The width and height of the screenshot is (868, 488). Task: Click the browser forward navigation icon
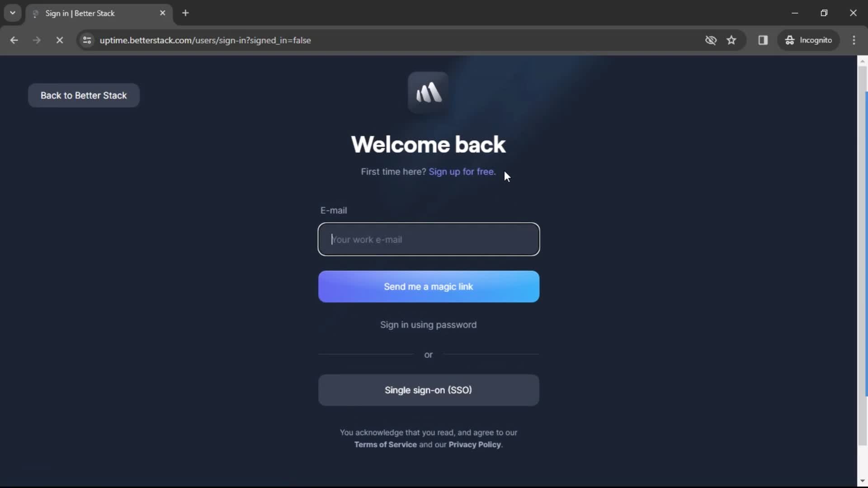(x=36, y=40)
